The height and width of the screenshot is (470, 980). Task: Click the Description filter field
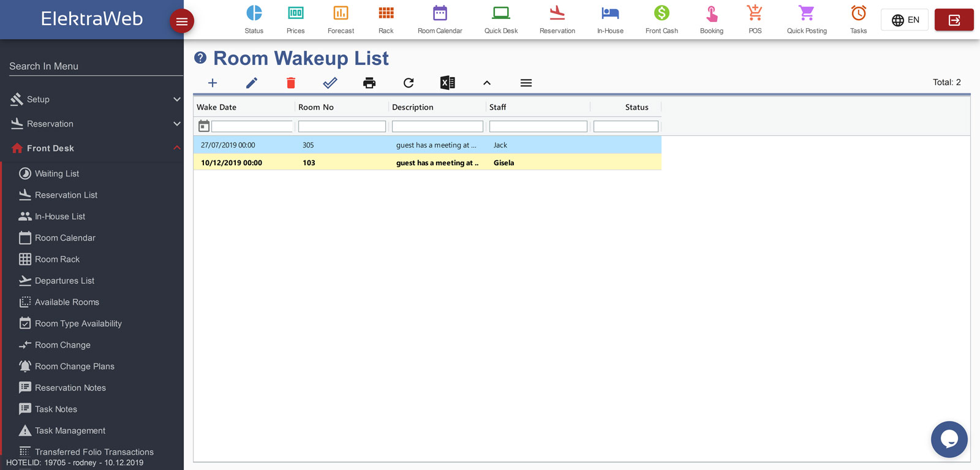(x=437, y=127)
